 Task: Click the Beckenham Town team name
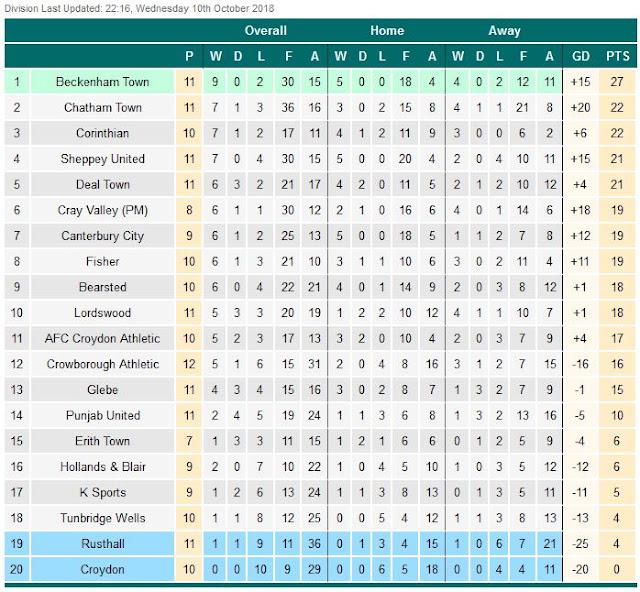(x=102, y=82)
